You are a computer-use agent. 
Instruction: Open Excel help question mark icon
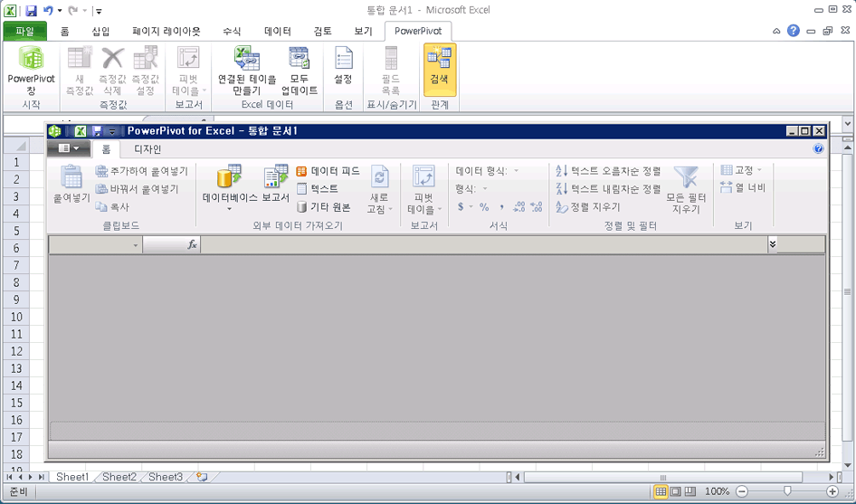point(794,31)
